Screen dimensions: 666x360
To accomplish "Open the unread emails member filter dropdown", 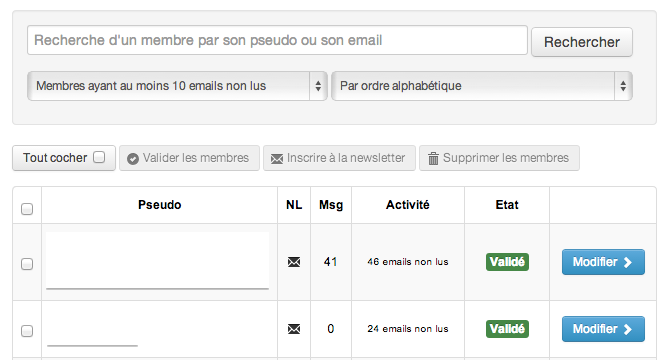I will (x=177, y=86).
